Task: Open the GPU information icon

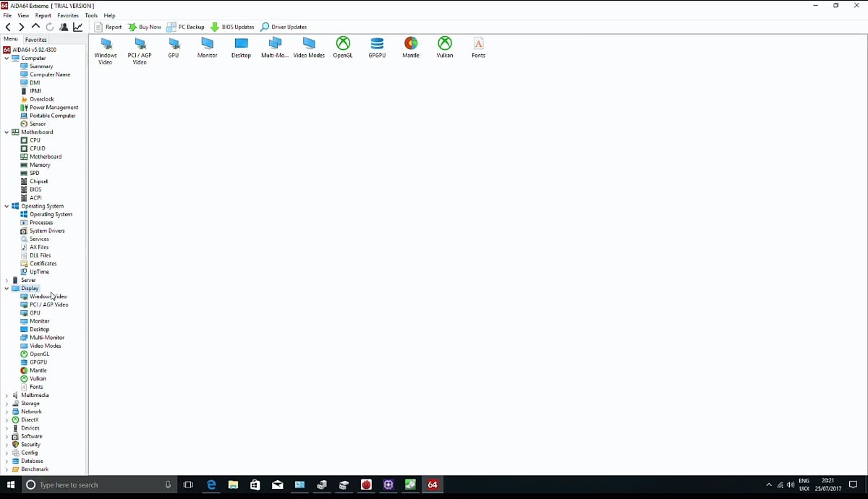Action: [x=173, y=48]
